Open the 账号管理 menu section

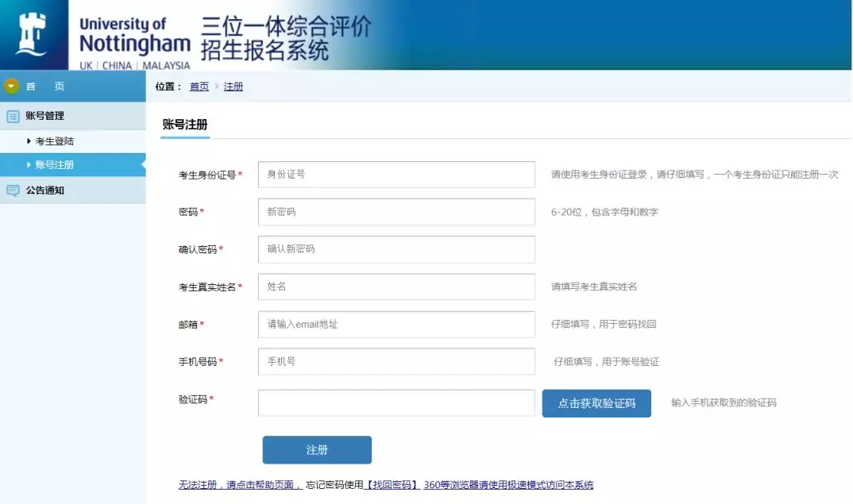pyautogui.click(x=45, y=116)
